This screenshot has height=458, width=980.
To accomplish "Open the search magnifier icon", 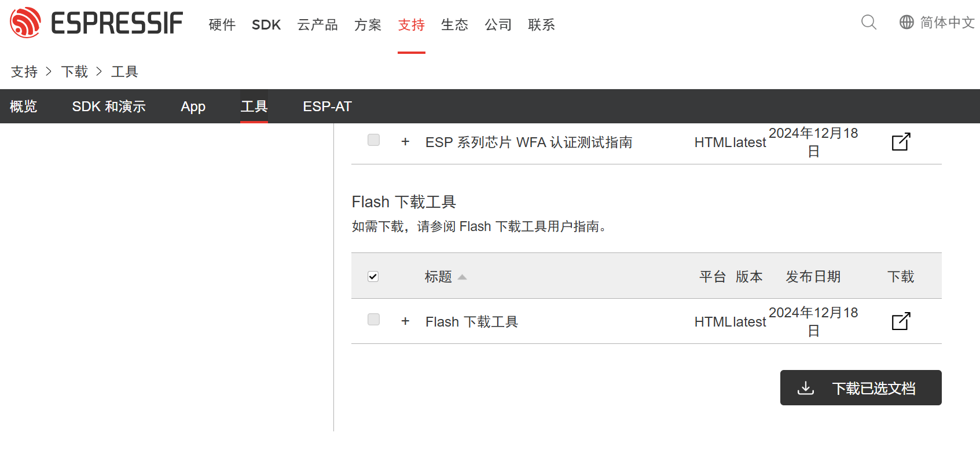I will (x=868, y=23).
